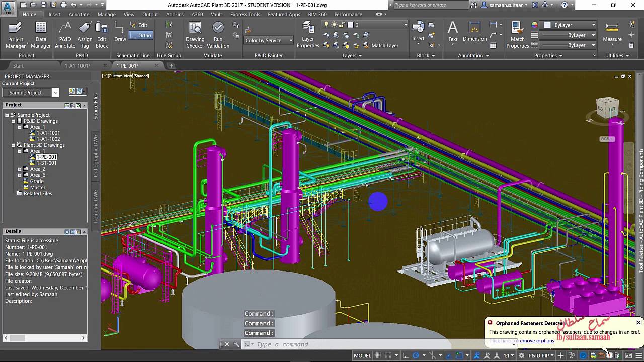644x362 pixels.
Task: Open the P&ID PIP workspace dropdown
Action: click(541, 355)
